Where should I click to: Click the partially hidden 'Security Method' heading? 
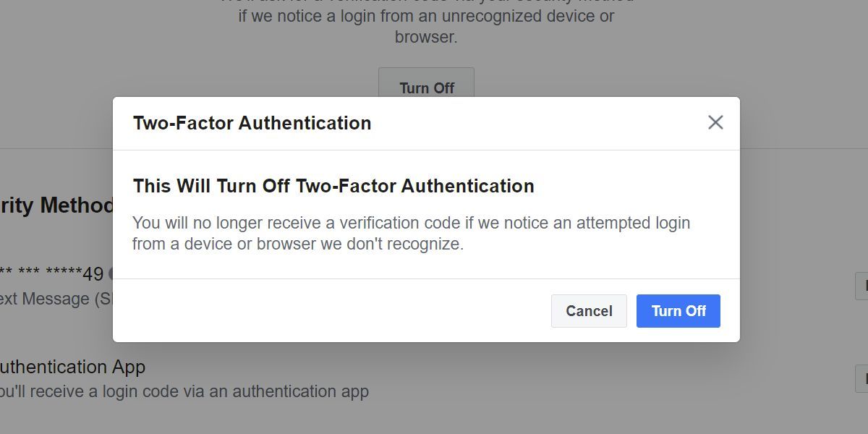[56, 205]
